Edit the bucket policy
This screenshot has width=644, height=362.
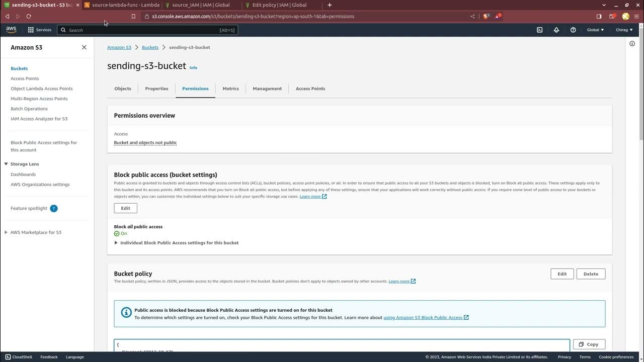(562, 274)
